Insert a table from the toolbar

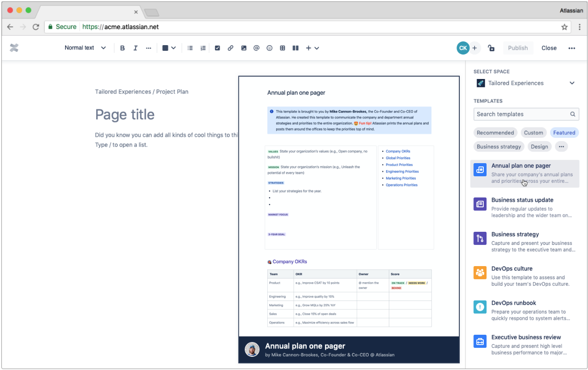point(283,48)
